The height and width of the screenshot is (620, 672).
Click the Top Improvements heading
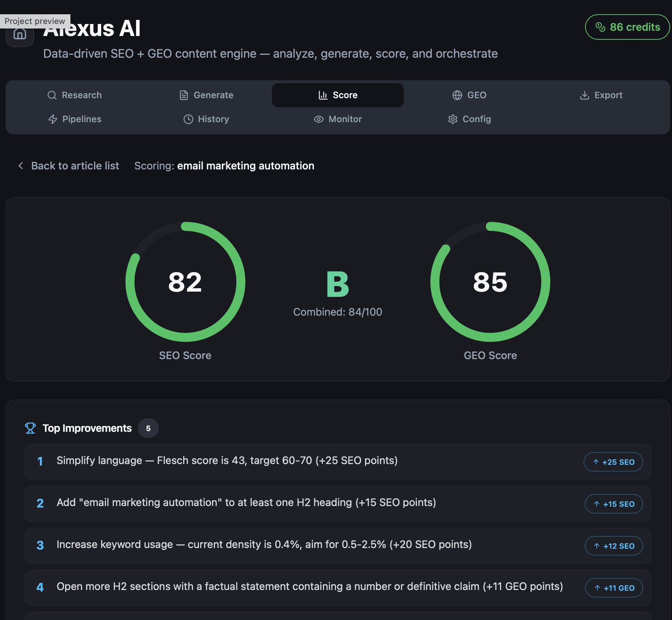click(87, 428)
